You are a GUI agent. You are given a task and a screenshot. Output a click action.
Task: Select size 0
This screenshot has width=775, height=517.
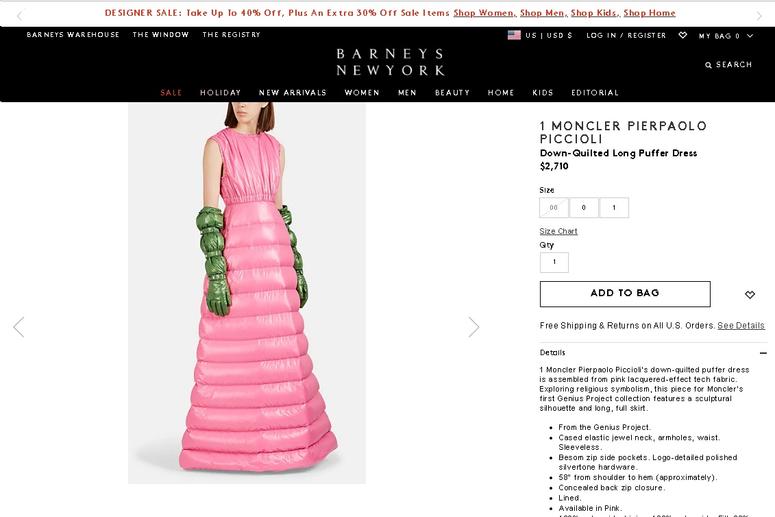(x=584, y=208)
